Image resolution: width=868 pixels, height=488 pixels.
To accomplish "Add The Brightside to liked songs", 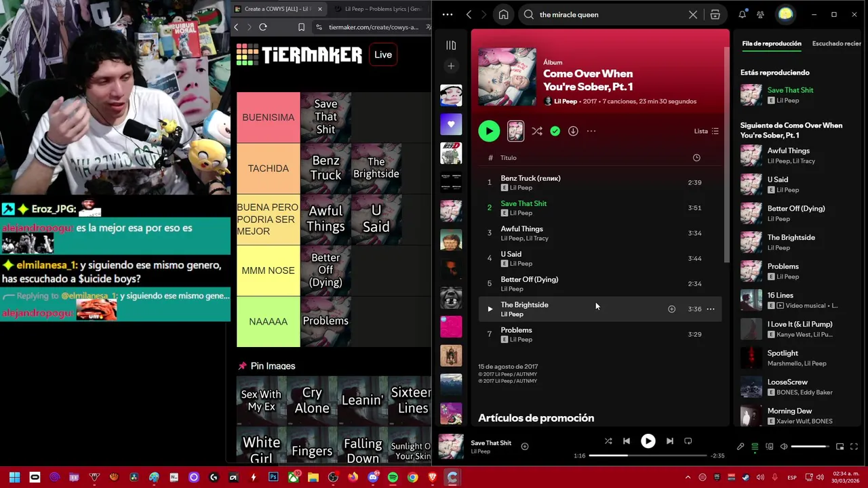I will click(671, 309).
